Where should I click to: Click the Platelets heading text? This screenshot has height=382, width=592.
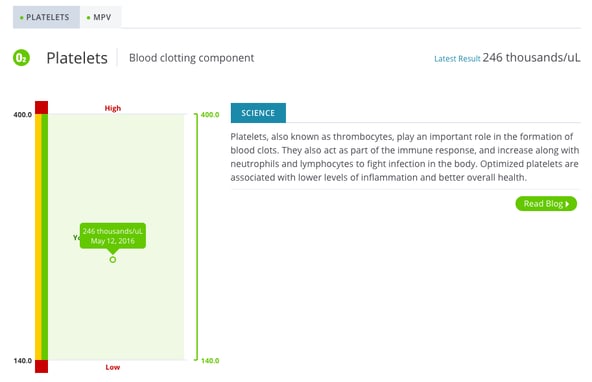click(77, 58)
